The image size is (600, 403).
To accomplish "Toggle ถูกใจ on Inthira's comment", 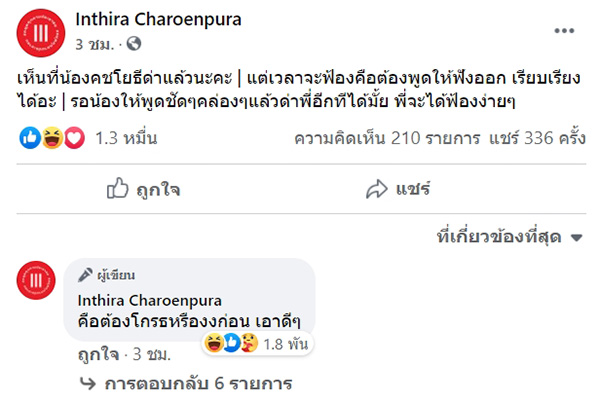I will 97,355.
